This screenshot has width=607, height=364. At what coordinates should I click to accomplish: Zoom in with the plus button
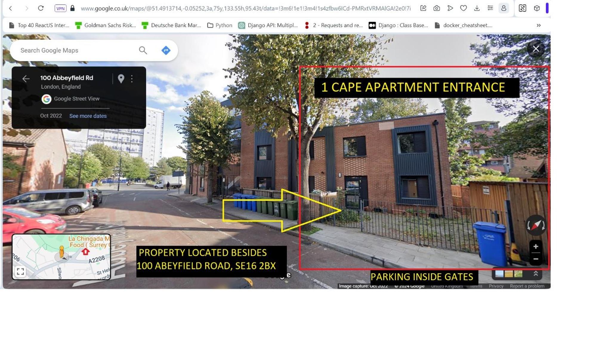pyautogui.click(x=536, y=246)
